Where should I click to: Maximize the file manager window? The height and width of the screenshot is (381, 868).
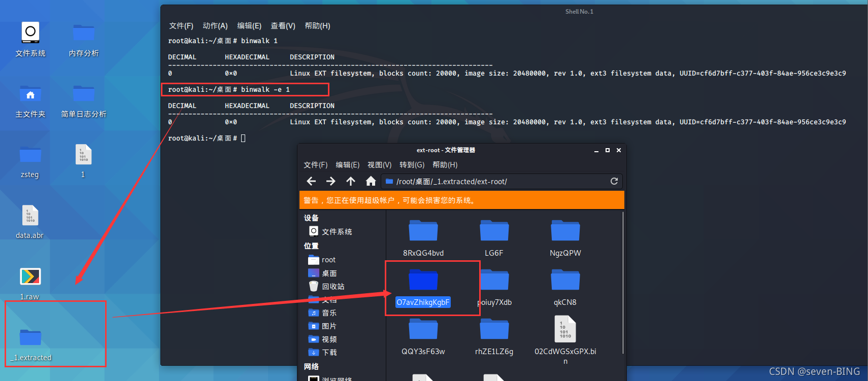(x=608, y=150)
